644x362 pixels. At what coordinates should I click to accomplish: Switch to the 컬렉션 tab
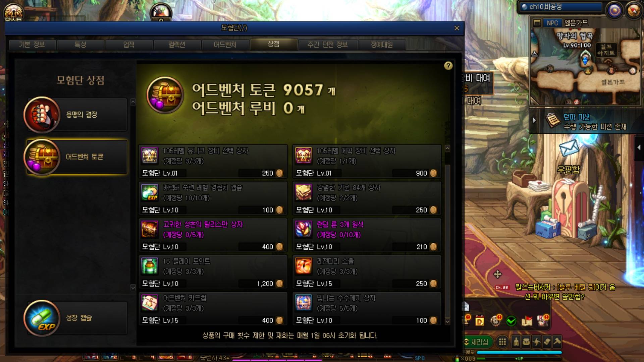click(177, 45)
